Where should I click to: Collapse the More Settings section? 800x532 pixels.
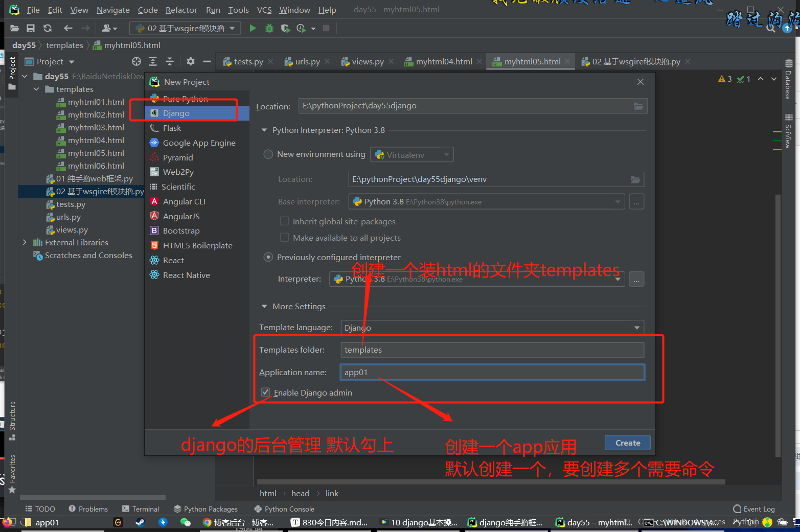click(x=264, y=307)
